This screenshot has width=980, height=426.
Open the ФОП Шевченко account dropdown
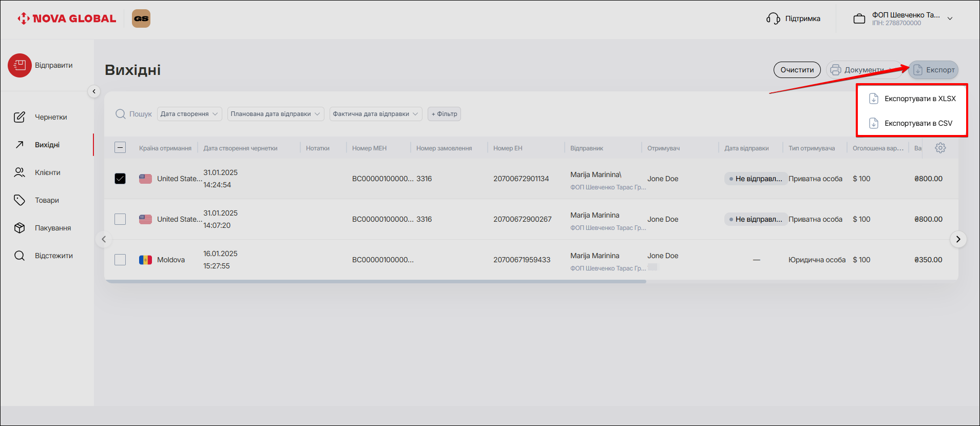click(x=950, y=18)
